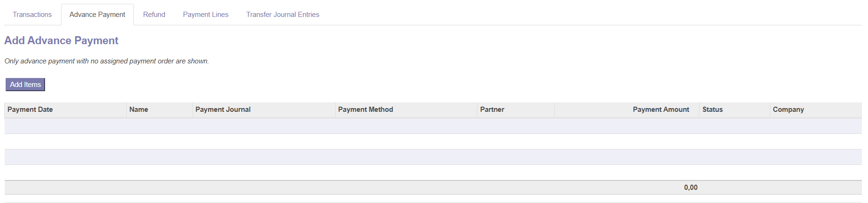This screenshot has width=868, height=203.
Task: Switch to the Refund tab
Action: 154,15
